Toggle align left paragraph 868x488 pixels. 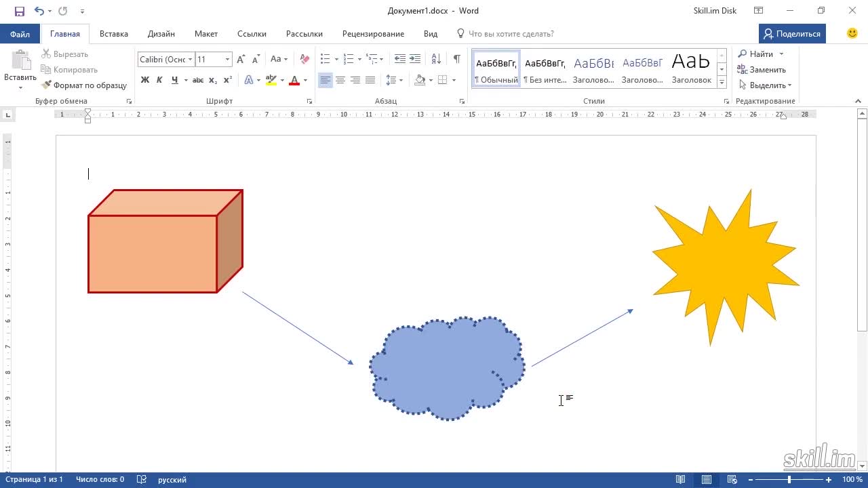[x=325, y=80]
